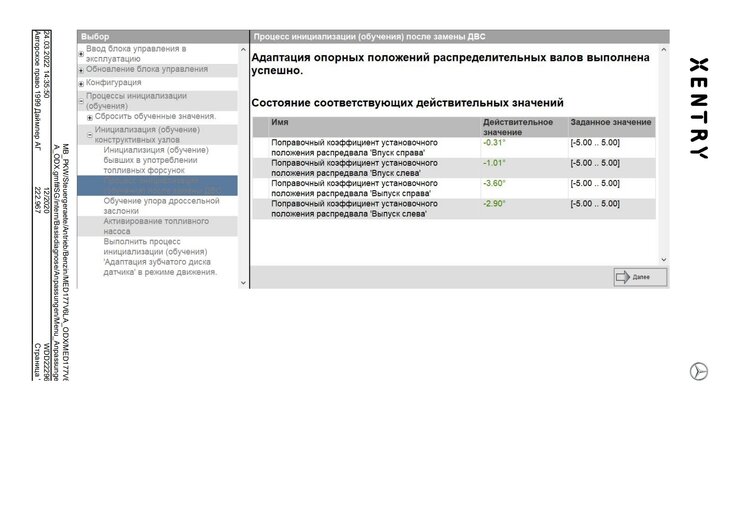Expand the 'Конфигурация' tree node
739x512 pixels.
[x=81, y=84]
